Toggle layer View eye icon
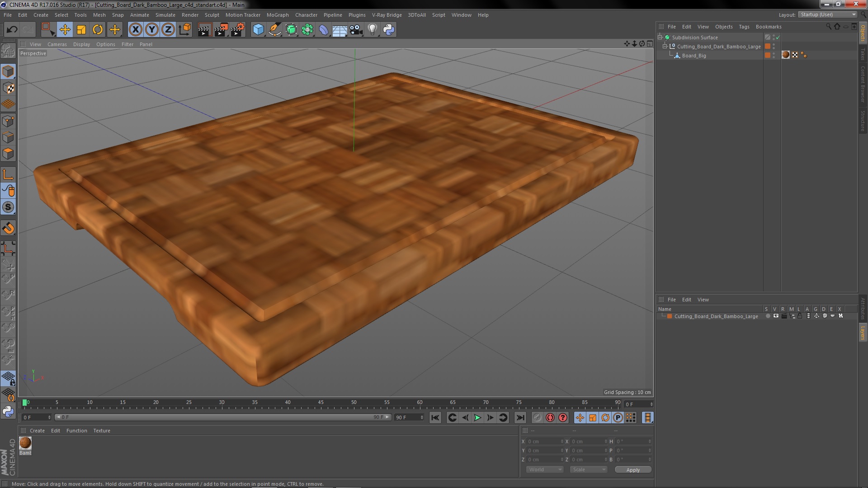 click(x=776, y=316)
